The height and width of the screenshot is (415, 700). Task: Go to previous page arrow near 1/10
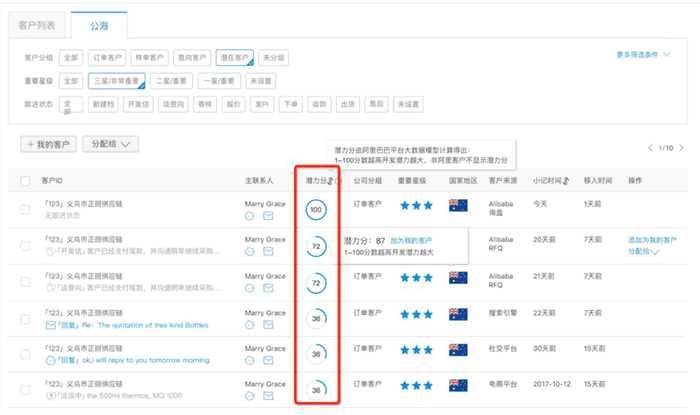click(x=650, y=148)
